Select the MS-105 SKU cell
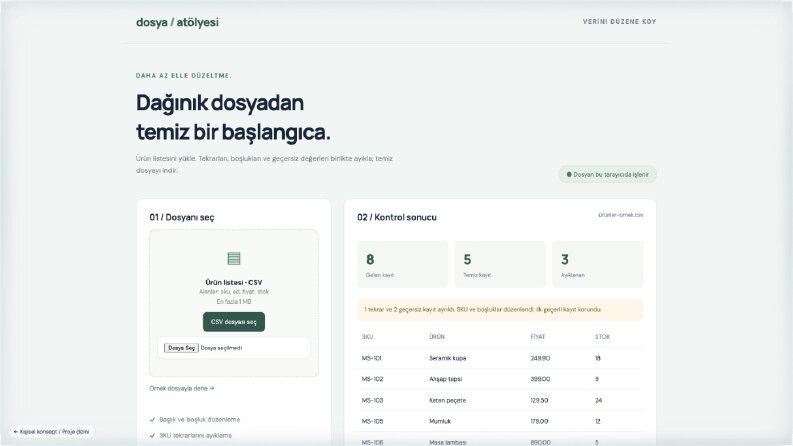Screen dimensions: 793x446 (372, 421)
